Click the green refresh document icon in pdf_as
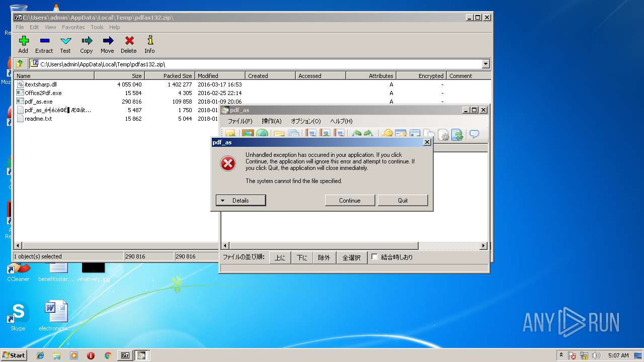The height and width of the screenshot is (362, 644). tap(457, 134)
